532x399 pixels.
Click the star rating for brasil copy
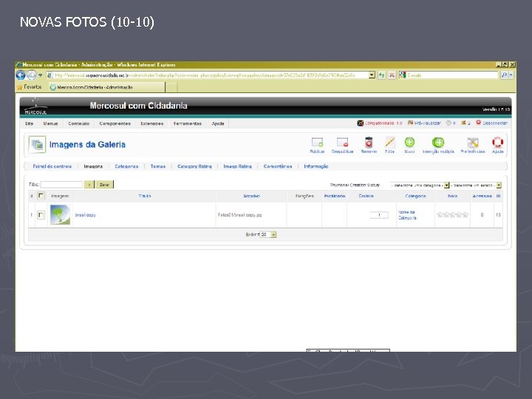point(452,215)
